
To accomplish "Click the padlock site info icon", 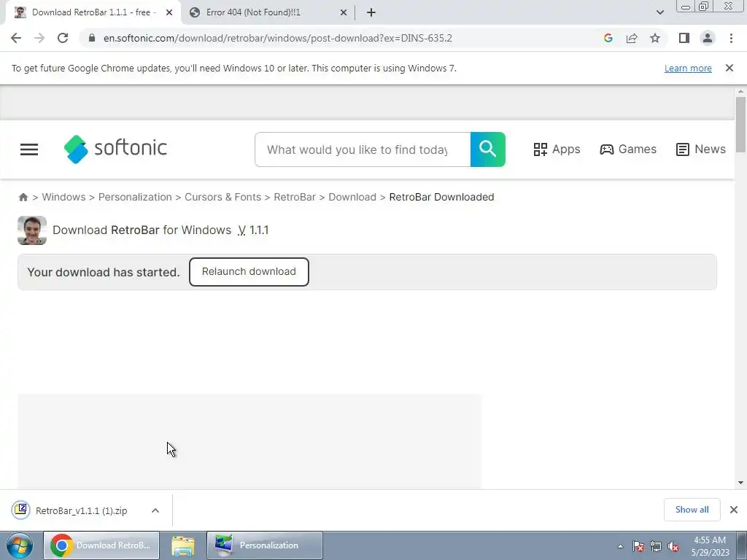I will coord(92,38).
